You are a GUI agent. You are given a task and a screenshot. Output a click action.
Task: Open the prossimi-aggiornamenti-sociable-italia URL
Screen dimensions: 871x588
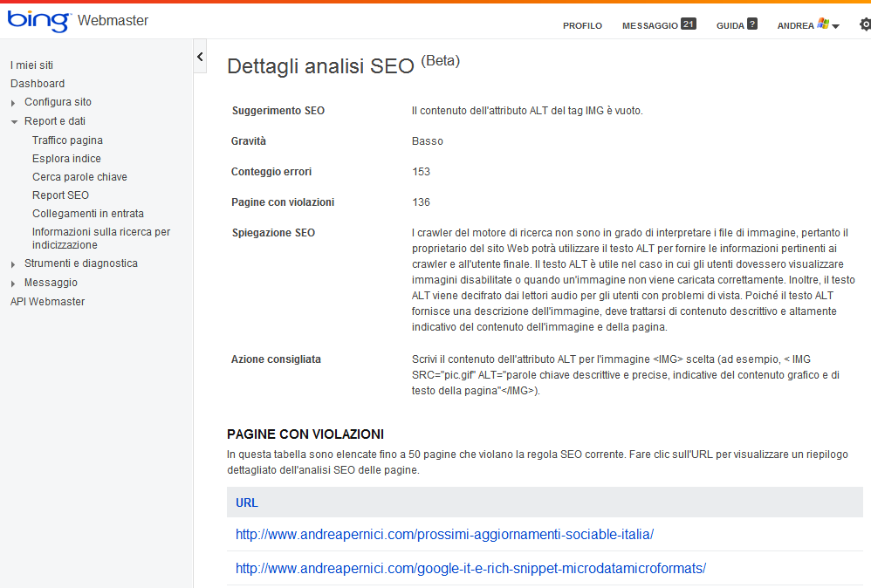pyautogui.click(x=444, y=534)
